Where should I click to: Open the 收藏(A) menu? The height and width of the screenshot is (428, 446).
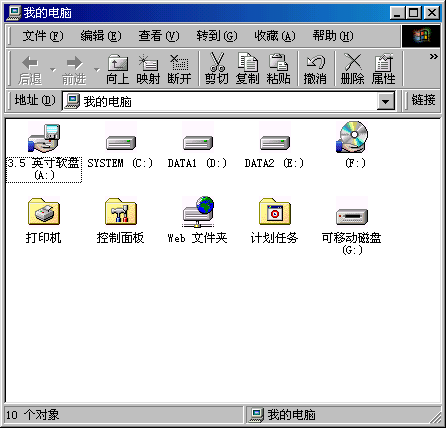click(275, 36)
